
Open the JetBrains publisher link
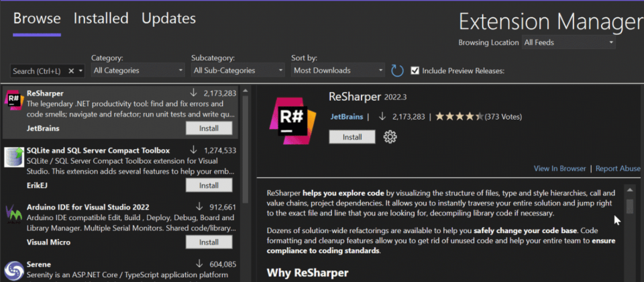(x=347, y=117)
